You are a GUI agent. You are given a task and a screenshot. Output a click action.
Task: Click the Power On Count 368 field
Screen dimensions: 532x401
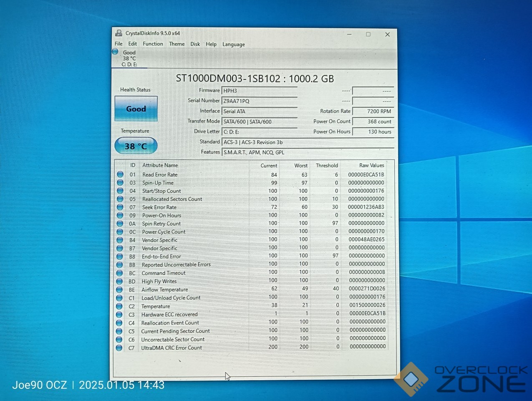[373, 122]
